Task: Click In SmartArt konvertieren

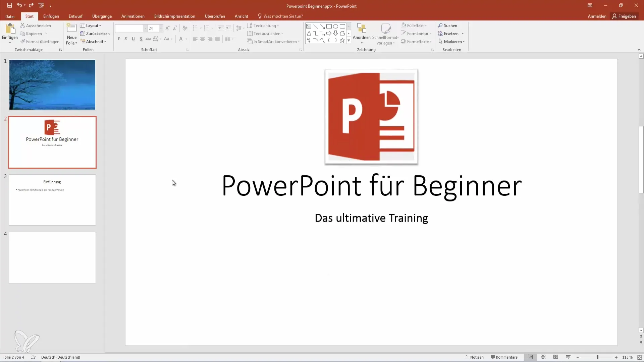Action: pyautogui.click(x=273, y=42)
